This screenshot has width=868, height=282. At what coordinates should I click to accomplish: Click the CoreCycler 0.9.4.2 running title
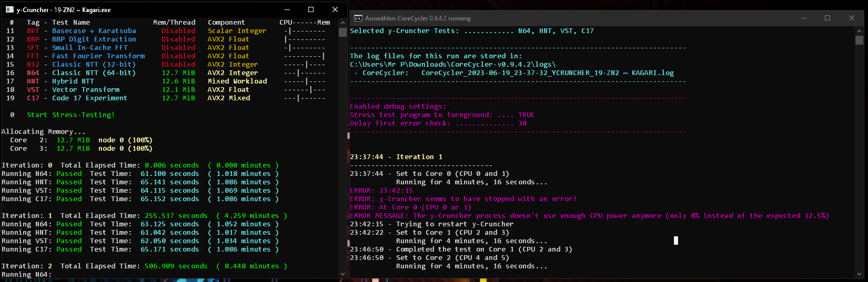click(x=418, y=18)
